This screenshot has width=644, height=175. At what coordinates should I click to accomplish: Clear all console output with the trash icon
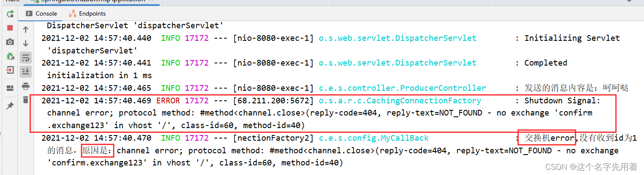coord(26,99)
